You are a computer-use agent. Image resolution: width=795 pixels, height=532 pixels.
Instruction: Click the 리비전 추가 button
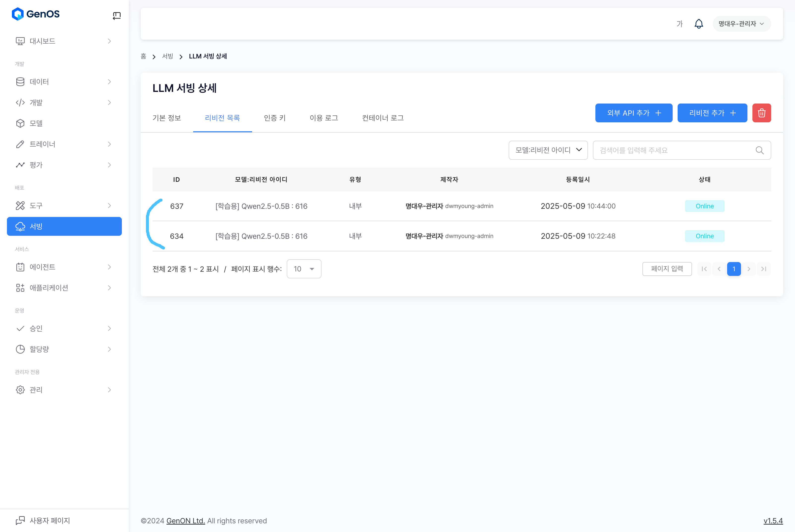(x=712, y=113)
